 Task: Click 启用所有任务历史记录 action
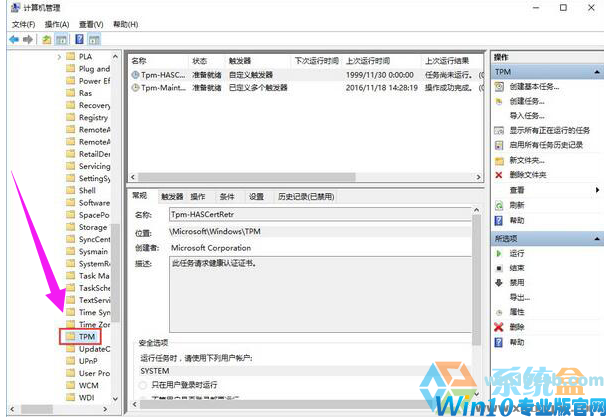(x=546, y=145)
